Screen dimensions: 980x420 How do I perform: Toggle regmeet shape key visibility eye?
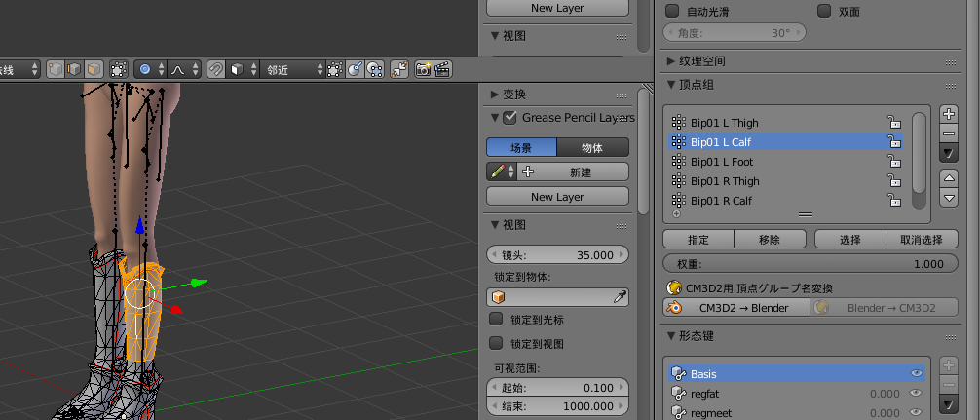click(917, 412)
